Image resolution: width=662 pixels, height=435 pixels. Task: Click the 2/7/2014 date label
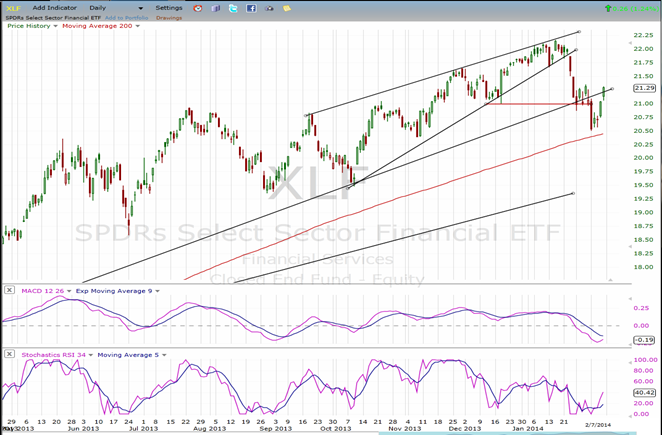597,425
